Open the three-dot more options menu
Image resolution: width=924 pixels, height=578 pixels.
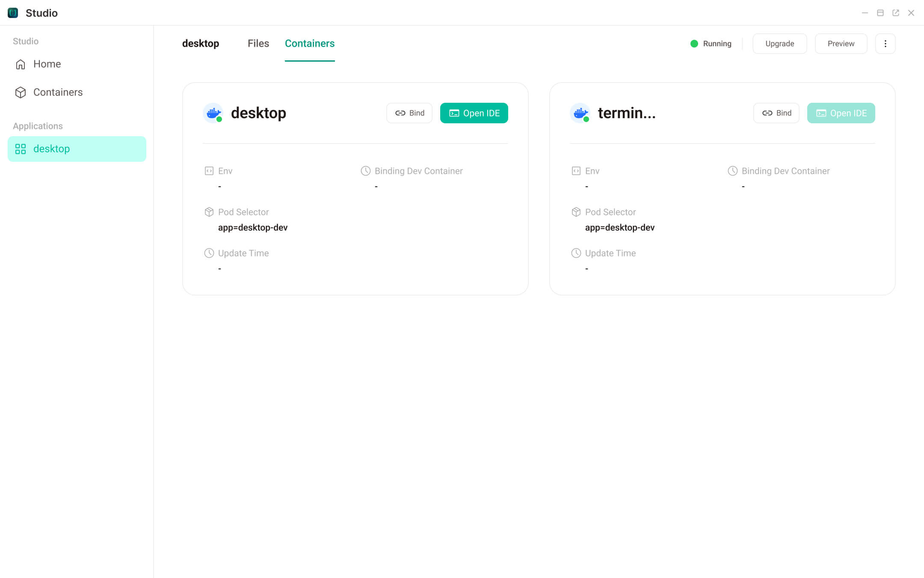(x=885, y=44)
